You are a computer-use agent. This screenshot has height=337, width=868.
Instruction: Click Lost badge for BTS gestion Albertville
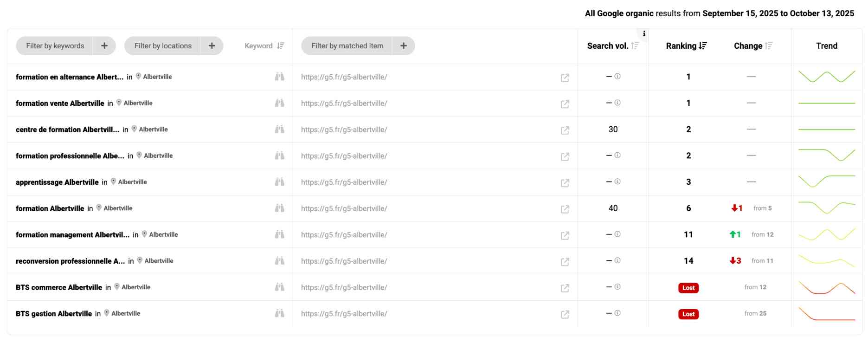(x=688, y=314)
